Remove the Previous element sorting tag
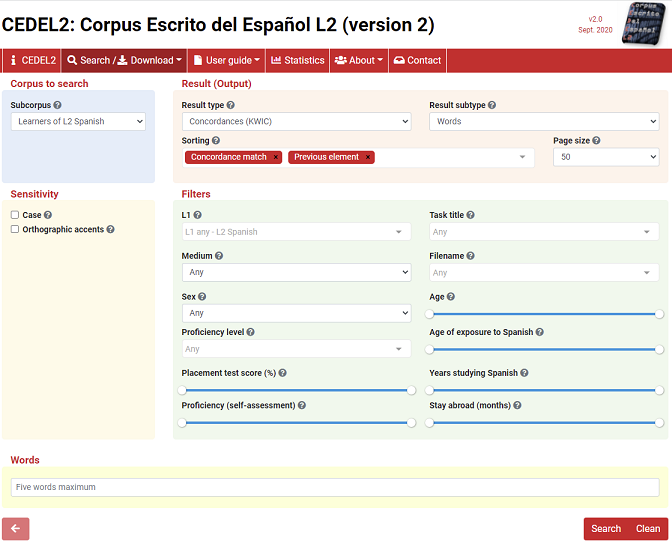The image size is (672, 541). click(x=368, y=157)
